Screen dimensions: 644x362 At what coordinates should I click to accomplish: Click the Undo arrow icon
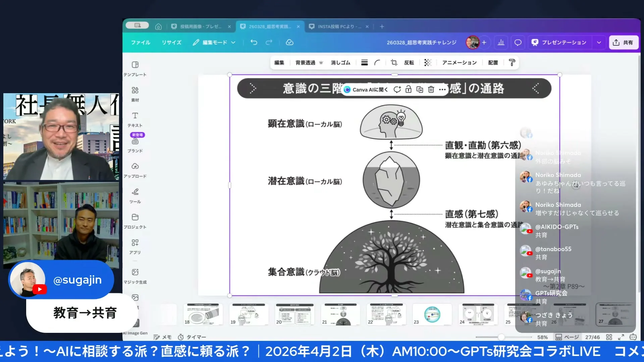coord(254,43)
